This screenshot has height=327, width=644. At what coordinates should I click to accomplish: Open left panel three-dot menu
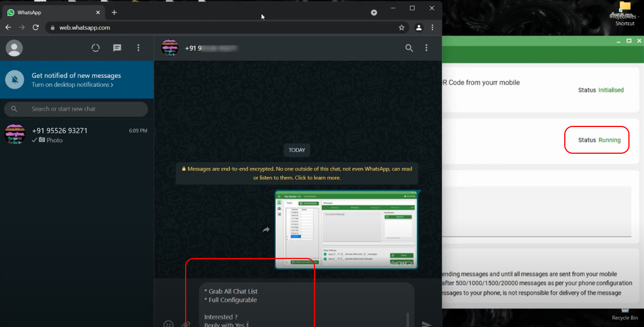pos(138,48)
